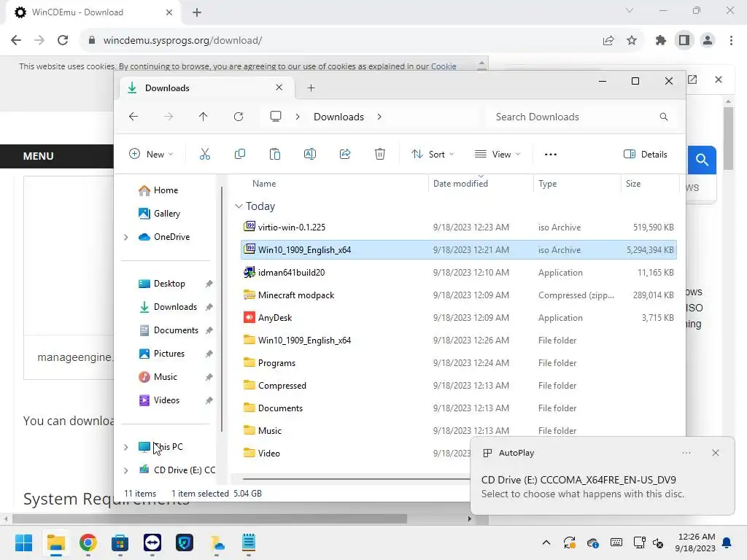Open Videos in the navigation pane
747x560 pixels.
point(166,400)
